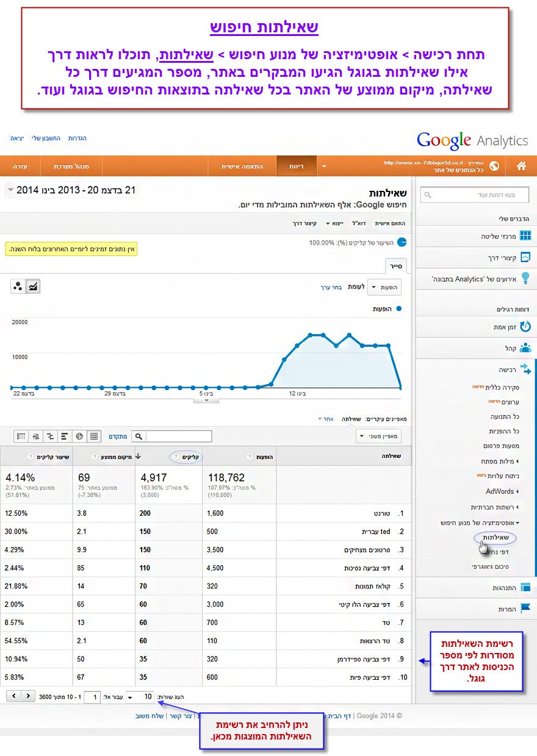Go to the Analytics home icon

coord(522,166)
